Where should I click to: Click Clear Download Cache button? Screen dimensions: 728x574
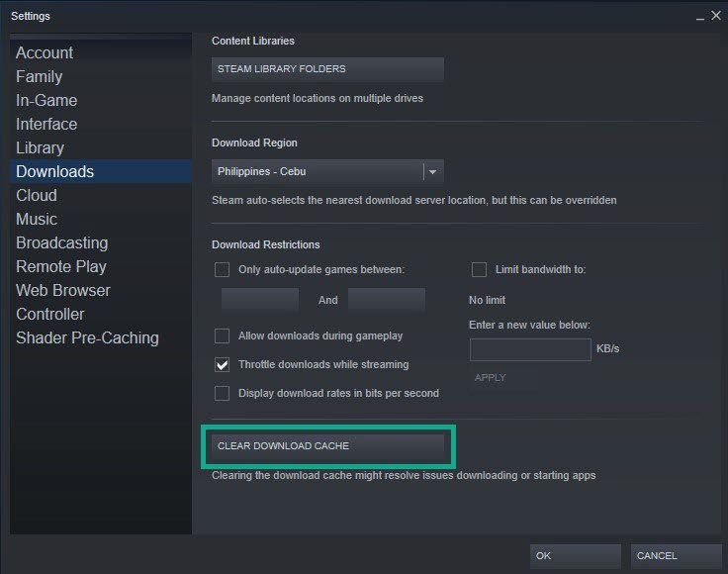click(x=327, y=445)
